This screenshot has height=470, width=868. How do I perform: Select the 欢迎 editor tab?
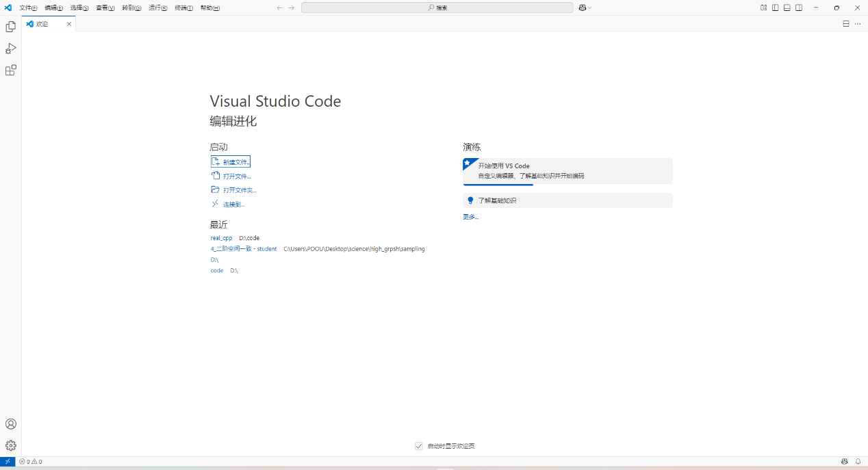coord(49,24)
